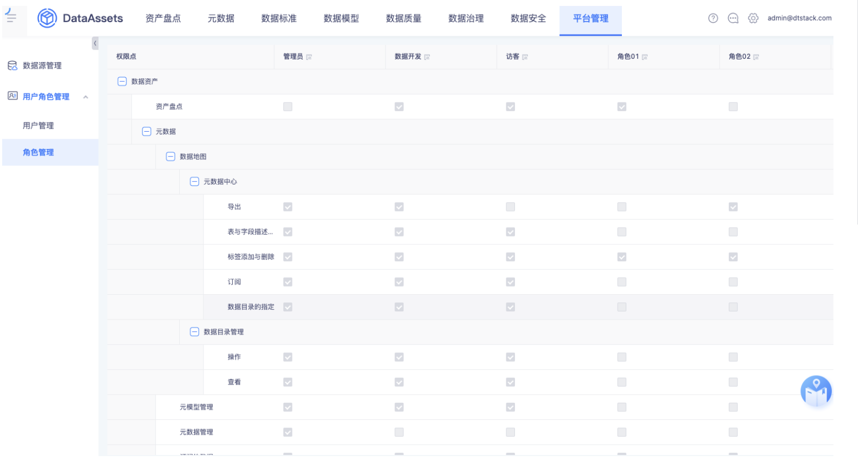Toggle 查看 checkbox for 访客

[511, 382]
